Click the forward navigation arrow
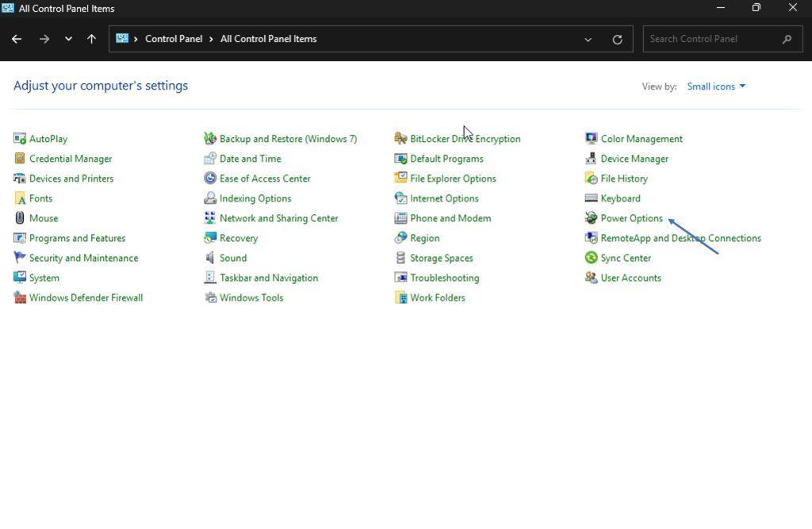The height and width of the screenshot is (529, 812). [x=44, y=39]
